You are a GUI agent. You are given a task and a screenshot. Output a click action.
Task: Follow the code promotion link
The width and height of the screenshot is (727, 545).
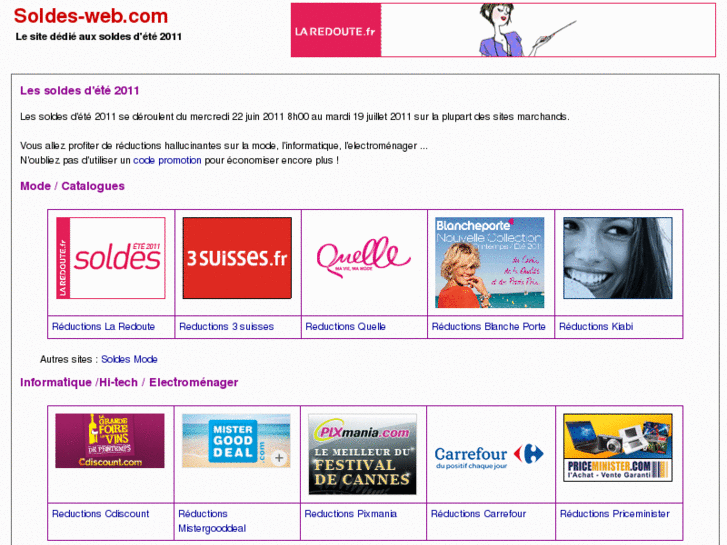tap(167, 160)
